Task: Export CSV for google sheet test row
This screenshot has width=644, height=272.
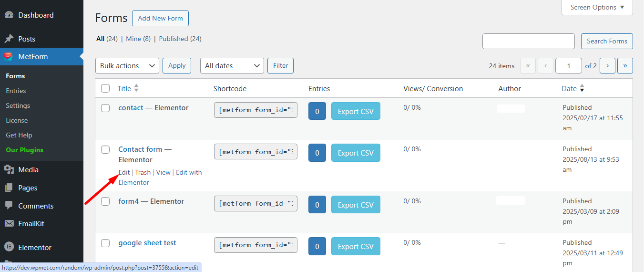Action: point(356,246)
